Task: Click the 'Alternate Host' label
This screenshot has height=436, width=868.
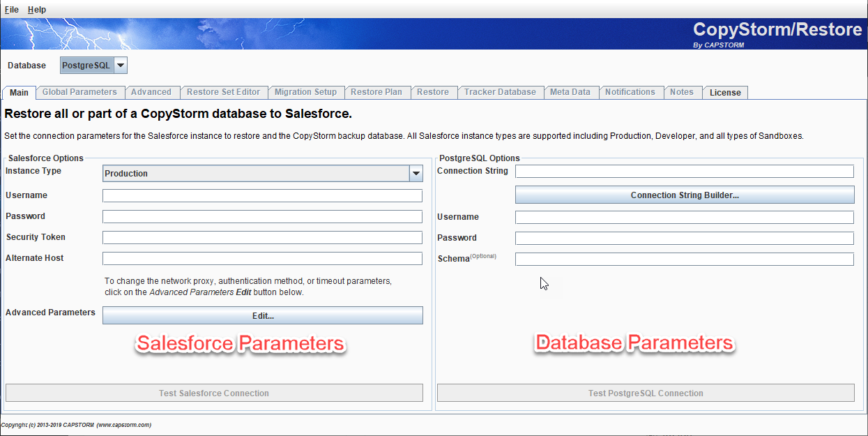Action: pyautogui.click(x=35, y=258)
